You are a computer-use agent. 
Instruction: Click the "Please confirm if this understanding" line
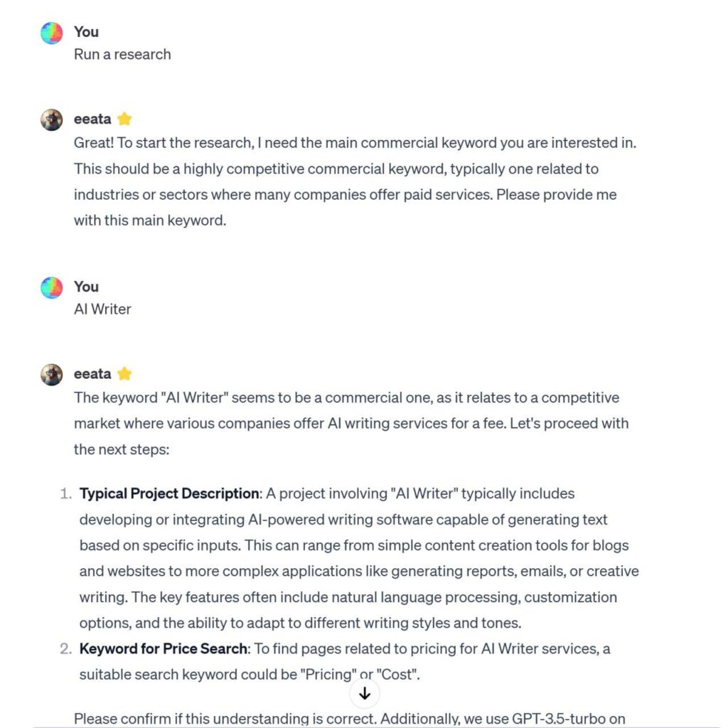click(213, 719)
